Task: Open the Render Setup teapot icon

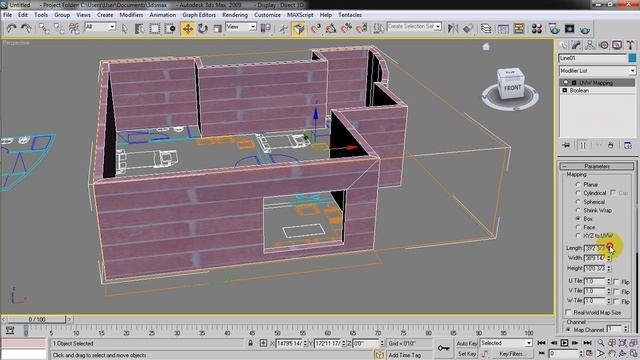Action: click(554, 29)
